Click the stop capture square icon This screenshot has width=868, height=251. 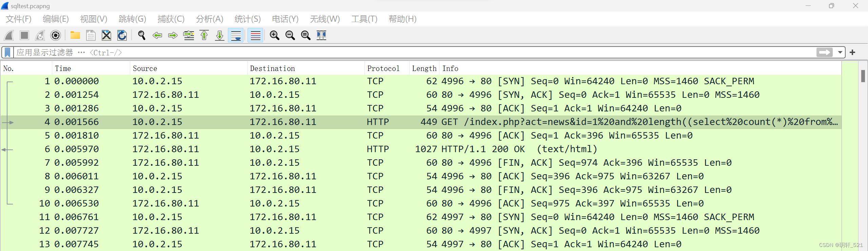pyautogui.click(x=24, y=35)
